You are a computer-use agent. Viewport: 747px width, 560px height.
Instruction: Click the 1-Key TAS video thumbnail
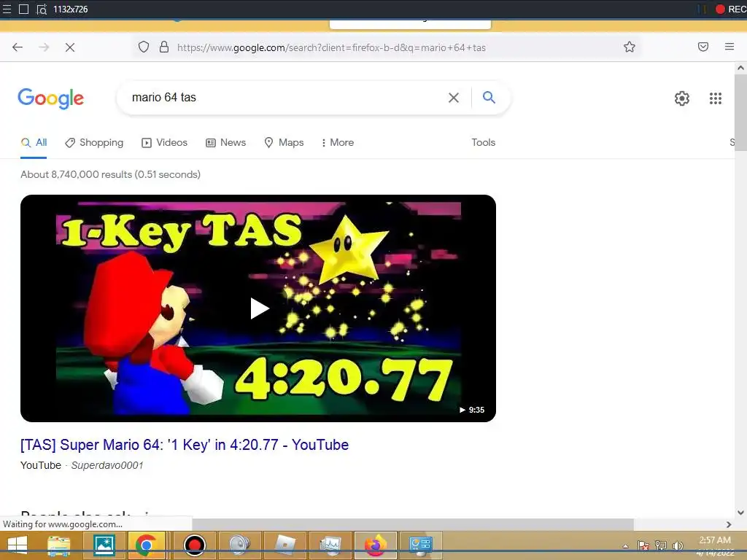point(258,308)
